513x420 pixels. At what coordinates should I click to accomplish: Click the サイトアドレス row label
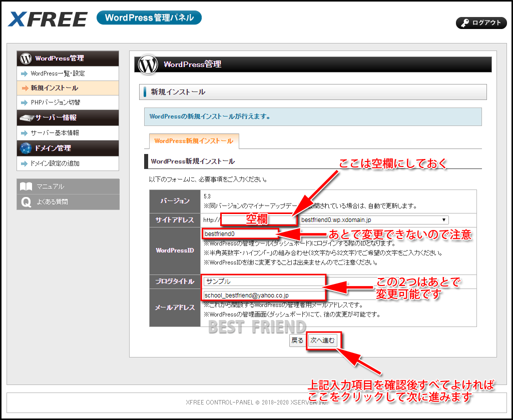tap(175, 220)
